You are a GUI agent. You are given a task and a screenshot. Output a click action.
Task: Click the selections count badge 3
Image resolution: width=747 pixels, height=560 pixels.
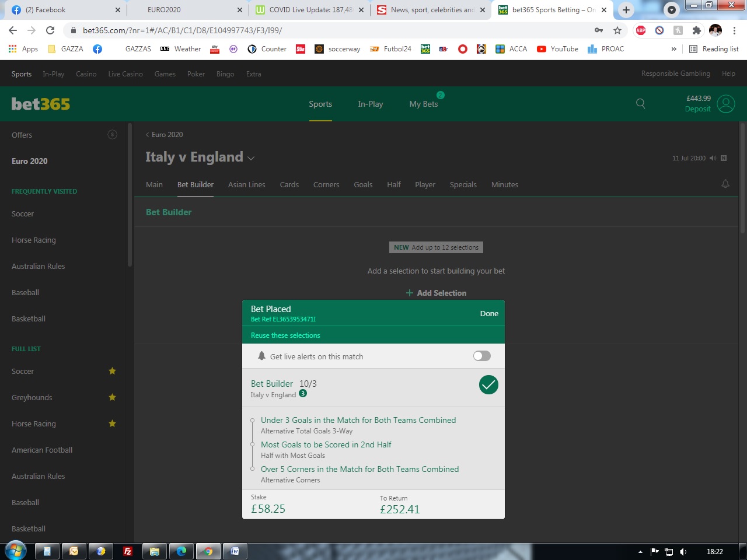[x=303, y=393]
